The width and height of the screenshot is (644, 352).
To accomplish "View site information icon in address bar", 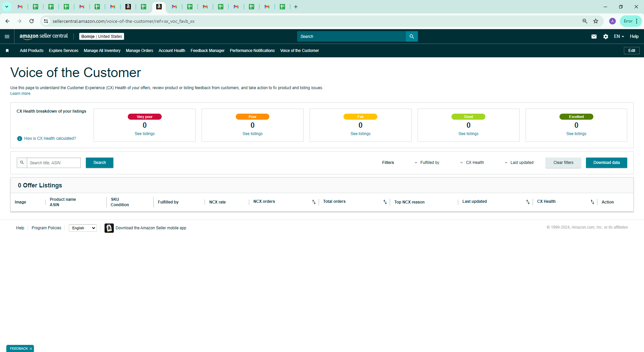I will pyautogui.click(x=46, y=21).
